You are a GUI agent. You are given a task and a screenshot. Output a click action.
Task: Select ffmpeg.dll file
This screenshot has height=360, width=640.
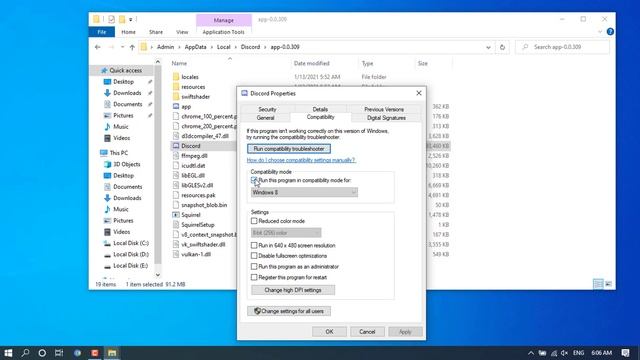coord(194,156)
